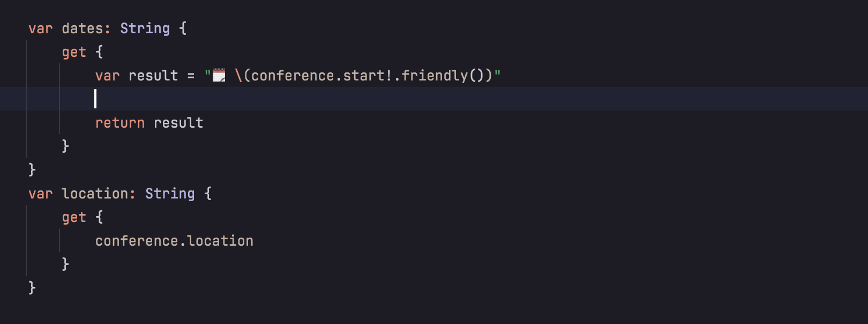Click the calendar emoji in the string
Image resolution: width=868 pixels, height=324 pixels.
point(219,76)
